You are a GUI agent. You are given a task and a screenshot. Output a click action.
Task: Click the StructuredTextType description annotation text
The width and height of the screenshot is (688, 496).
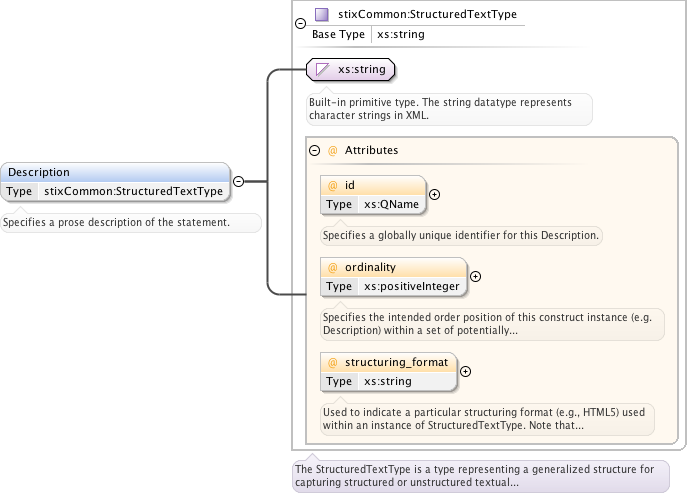pos(474,475)
